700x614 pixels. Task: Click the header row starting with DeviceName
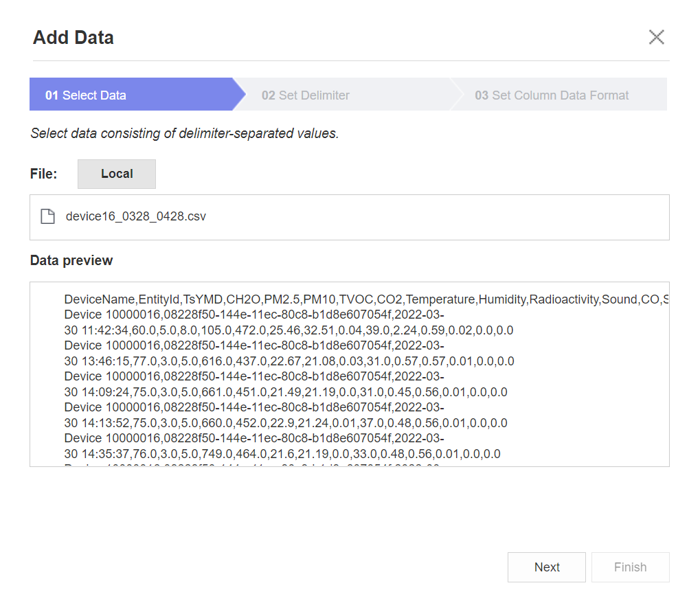coord(366,299)
